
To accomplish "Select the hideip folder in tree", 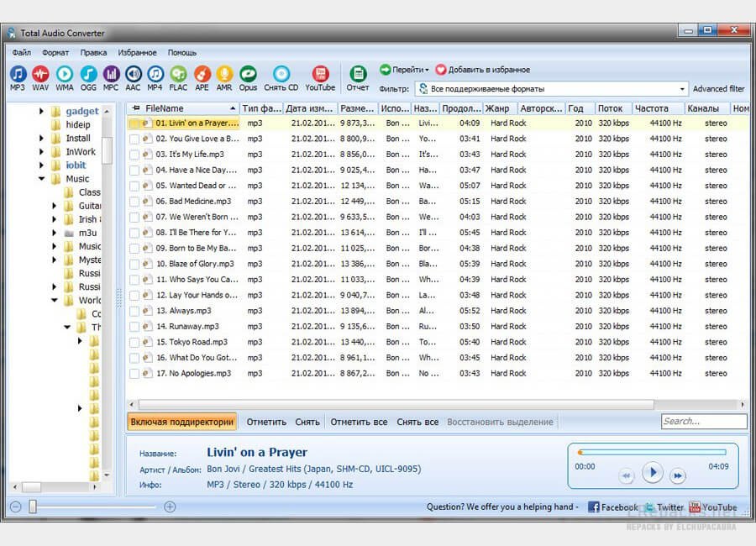I will [78, 124].
